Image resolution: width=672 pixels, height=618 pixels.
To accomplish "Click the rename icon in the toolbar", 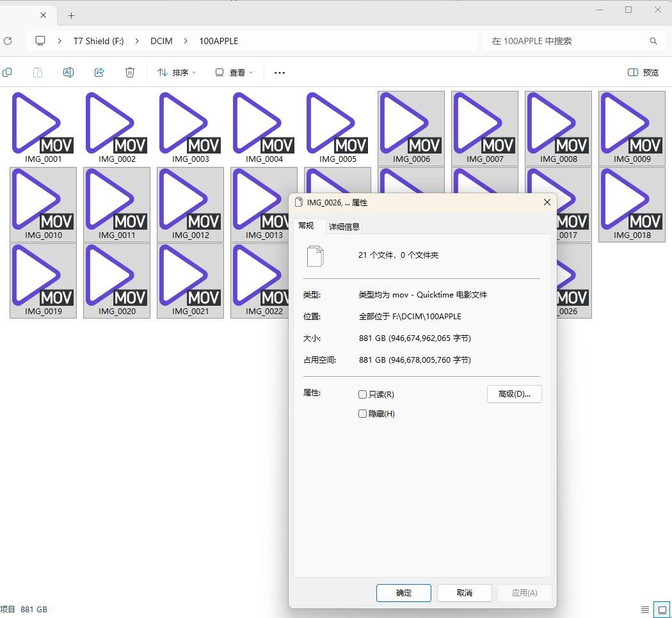I will point(68,72).
